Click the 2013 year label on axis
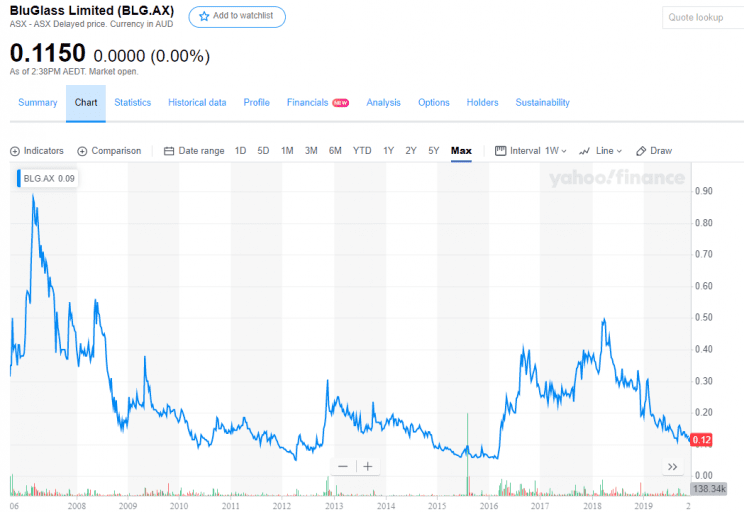744x512 pixels. point(334,506)
